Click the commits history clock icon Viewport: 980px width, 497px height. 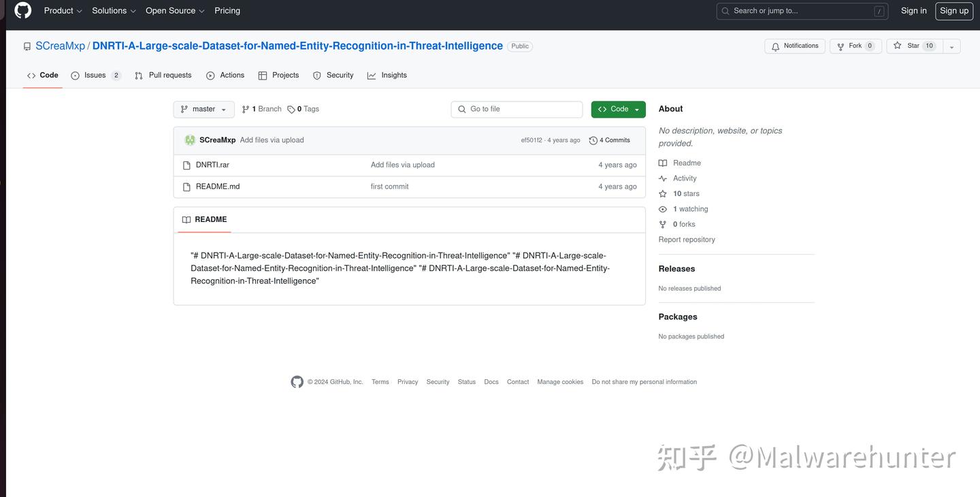[x=593, y=140]
